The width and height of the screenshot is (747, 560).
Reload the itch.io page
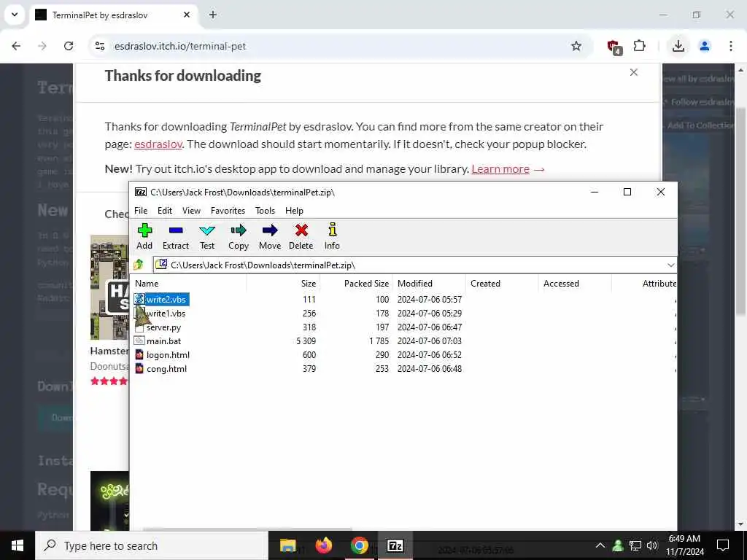pyautogui.click(x=69, y=46)
